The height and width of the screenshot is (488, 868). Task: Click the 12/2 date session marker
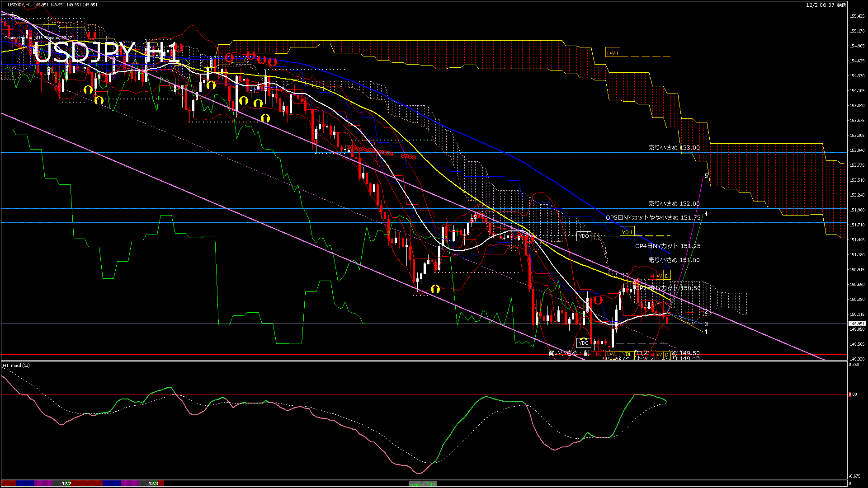tap(66, 483)
